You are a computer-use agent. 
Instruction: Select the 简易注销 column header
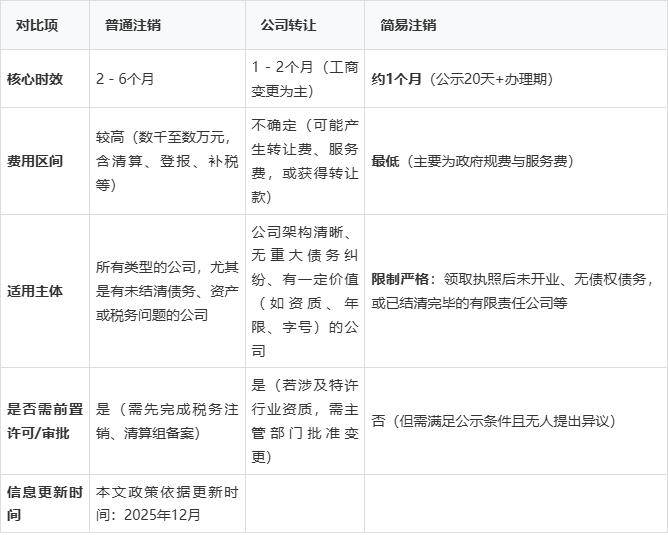[x=516, y=25]
